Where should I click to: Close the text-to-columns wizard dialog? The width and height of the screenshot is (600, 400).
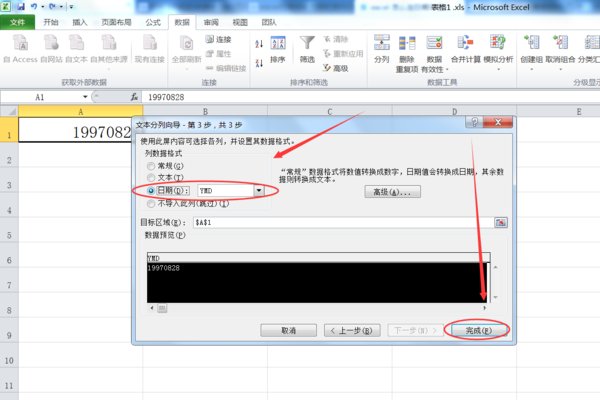(498, 122)
